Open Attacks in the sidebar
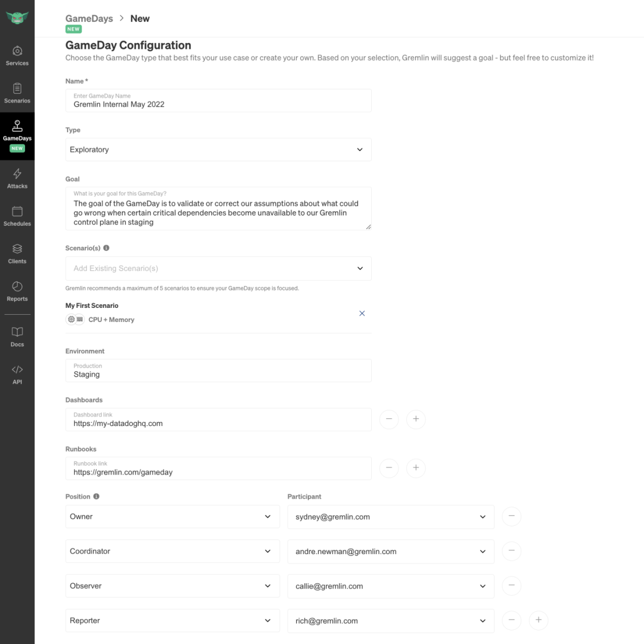Image resolution: width=644 pixels, height=644 pixels. coord(17,179)
